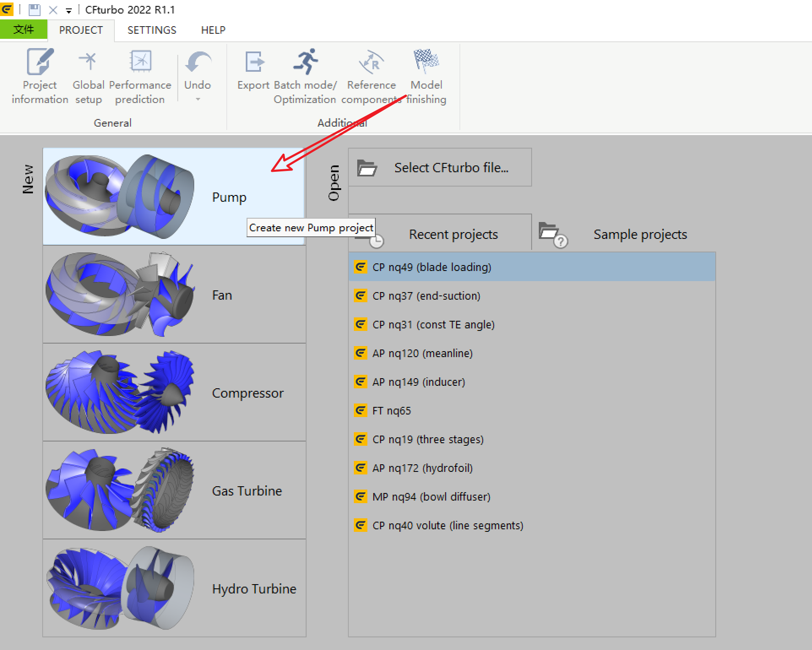812x650 pixels.
Task: Open CP nq49 (blade loading) project
Action: coord(532,267)
